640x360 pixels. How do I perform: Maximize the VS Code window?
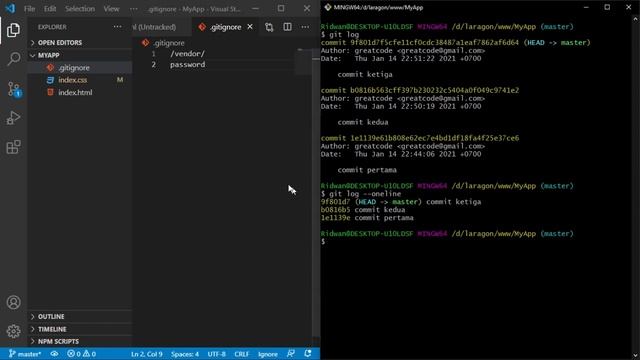tap(281, 8)
